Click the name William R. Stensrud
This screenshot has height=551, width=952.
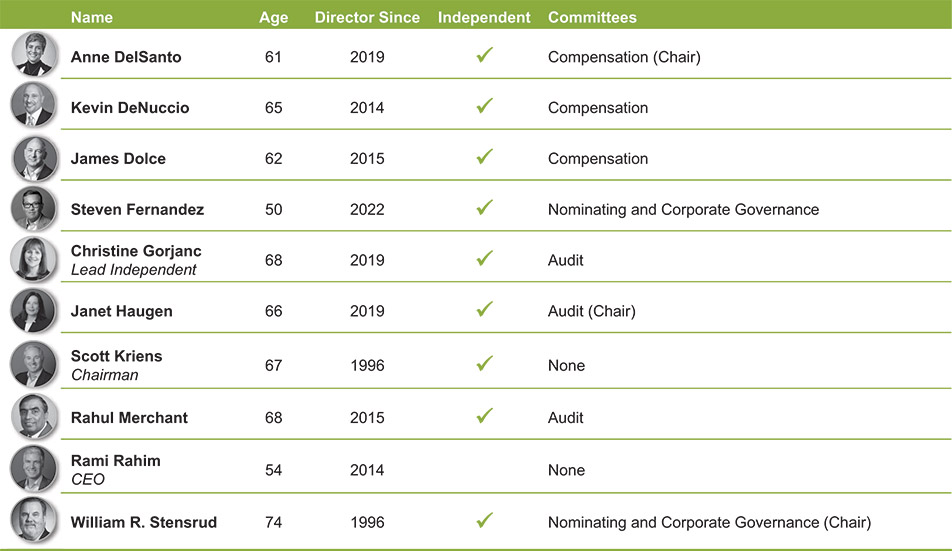pyautogui.click(x=144, y=522)
